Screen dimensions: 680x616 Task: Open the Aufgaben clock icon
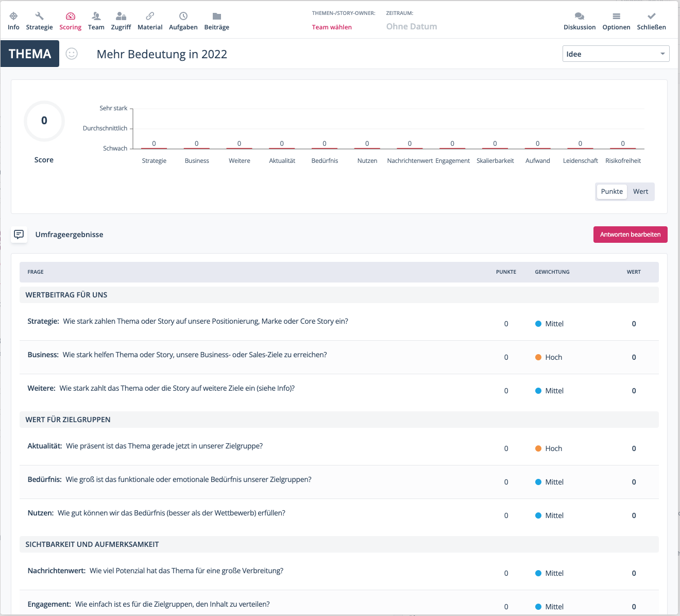pos(183,16)
